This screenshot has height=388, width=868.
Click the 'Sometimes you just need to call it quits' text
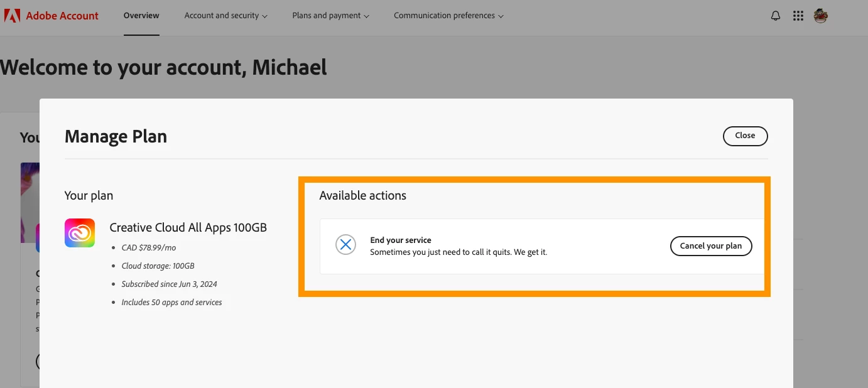click(x=458, y=252)
